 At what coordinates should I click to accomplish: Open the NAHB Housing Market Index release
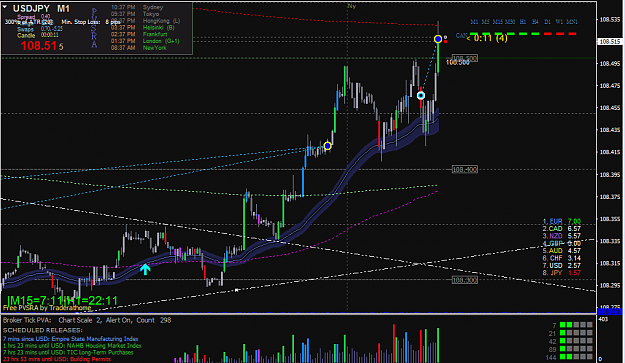[x=72, y=345]
